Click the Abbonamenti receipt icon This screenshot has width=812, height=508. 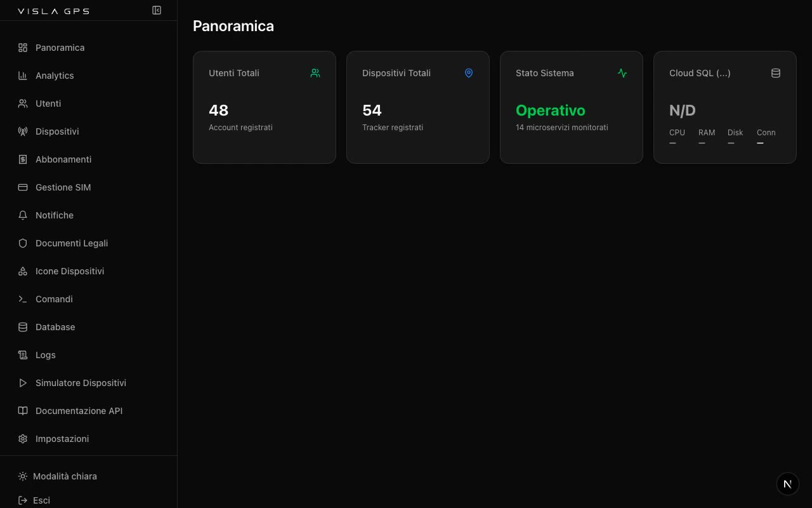pyautogui.click(x=23, y=159)
